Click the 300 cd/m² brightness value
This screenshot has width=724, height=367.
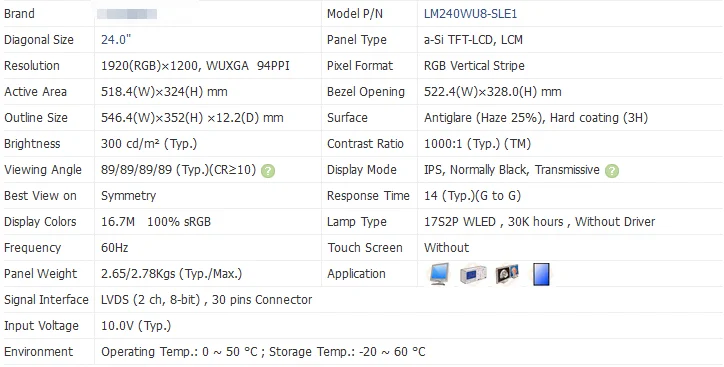pyautogui.click(x=149, y=144)
